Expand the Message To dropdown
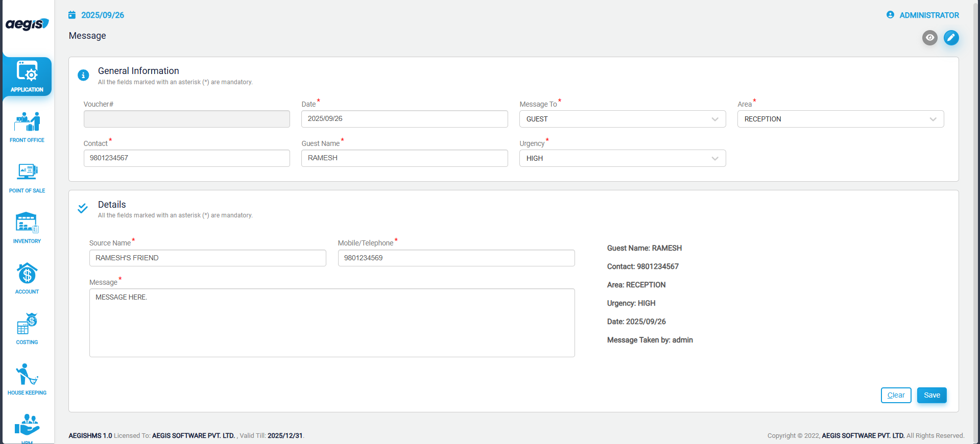The width and height of the screenshot is (980, 444). (622, 119)
